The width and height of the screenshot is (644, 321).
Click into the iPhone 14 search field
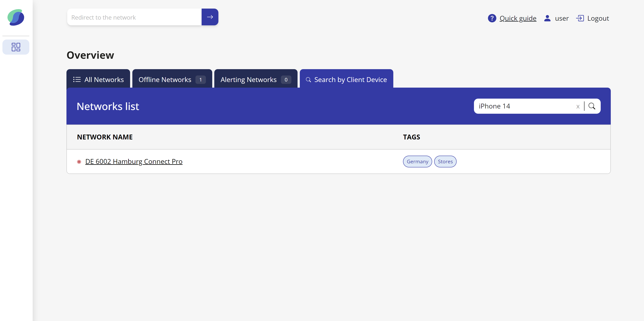tap(525, 106)
